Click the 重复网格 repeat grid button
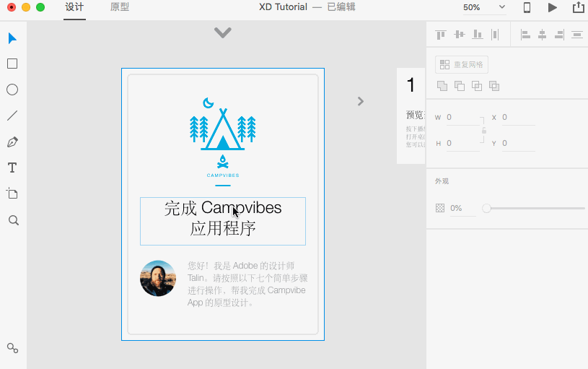This screenshot has height=369, width=588. pyautogui.click(x=462, y=64)
